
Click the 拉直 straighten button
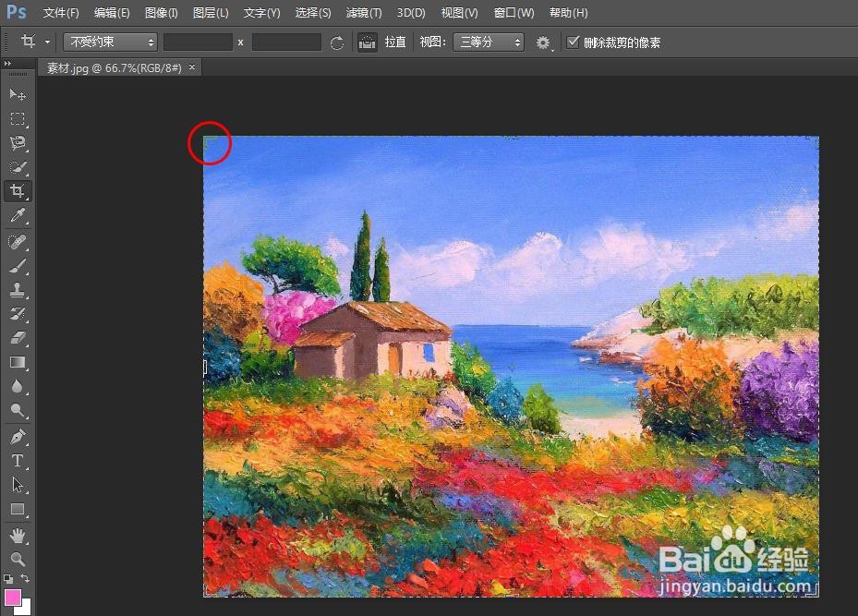coord(395,42)
